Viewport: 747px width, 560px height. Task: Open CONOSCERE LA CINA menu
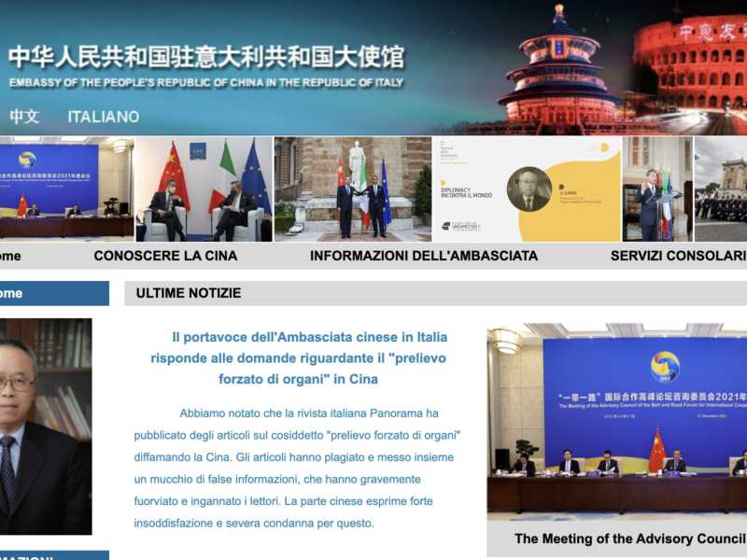[165, 256]
